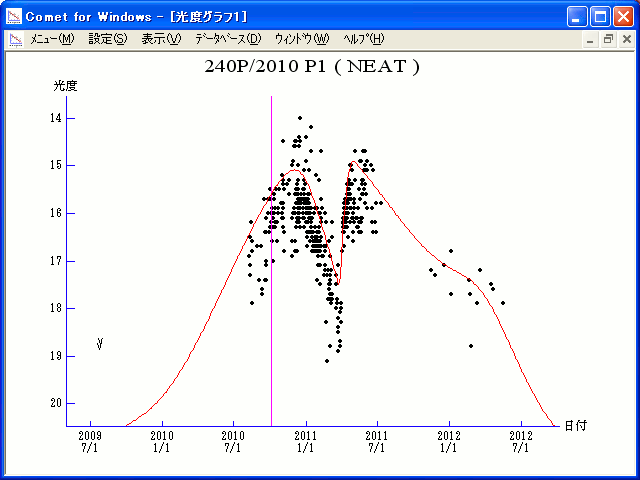Close the inner 光度グラフ1 child window

(624, 40)
